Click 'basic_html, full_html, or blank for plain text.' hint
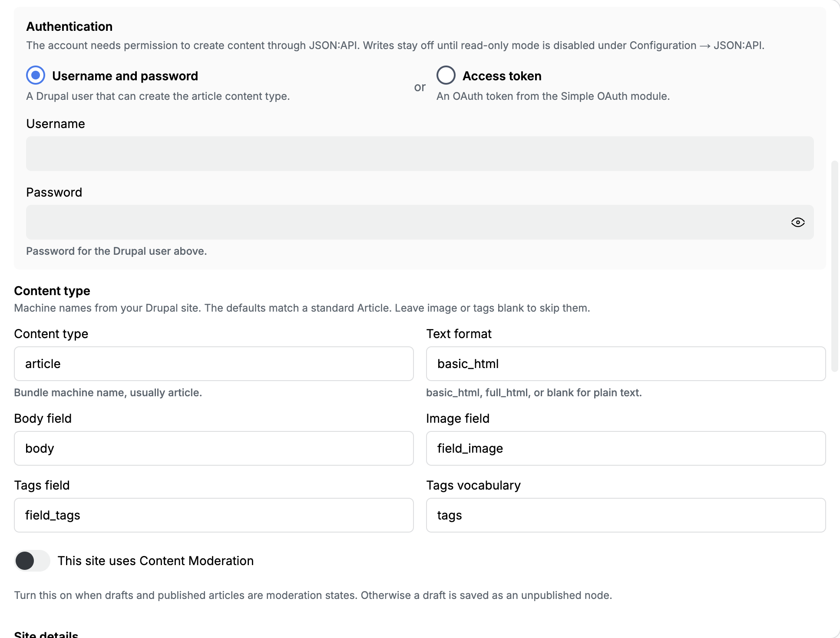 (x=534, y=393)
